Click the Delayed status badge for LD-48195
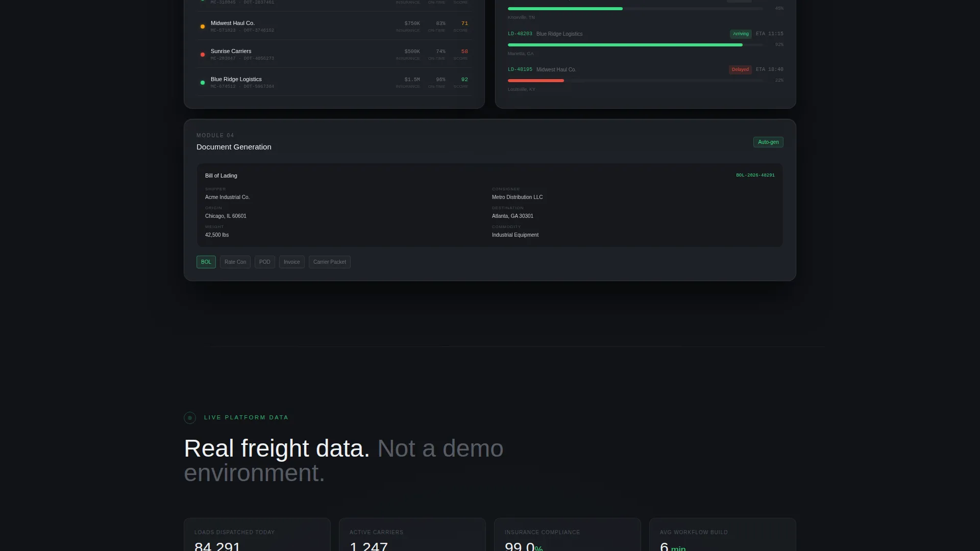Screen dimensions: 980x551 pyautogui.click(x=740, y=70)
